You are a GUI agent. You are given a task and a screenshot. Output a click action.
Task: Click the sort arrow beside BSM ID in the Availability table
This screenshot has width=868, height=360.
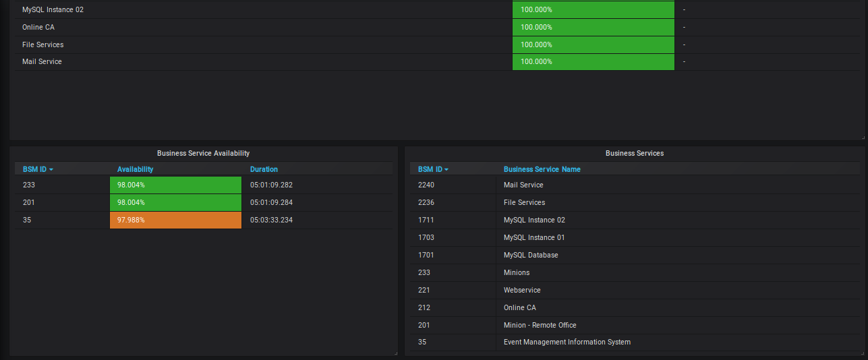click(x=51, y=170)
